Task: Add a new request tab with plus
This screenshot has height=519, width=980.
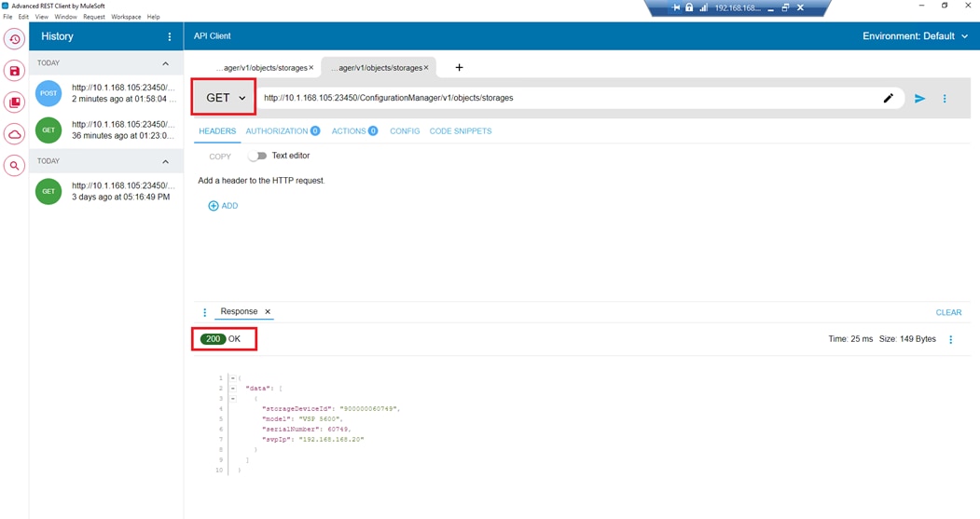Action: tap(459, 67)
